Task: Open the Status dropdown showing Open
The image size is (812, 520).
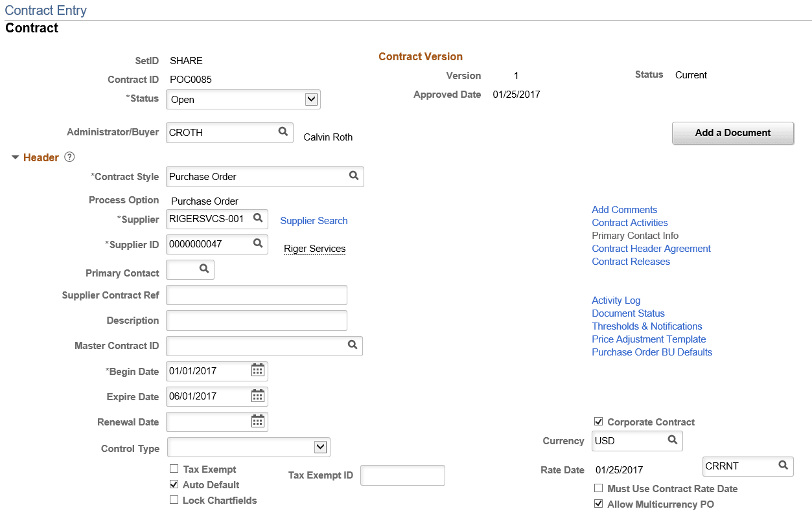Action: pyautogui.click(x=313, y=98)
